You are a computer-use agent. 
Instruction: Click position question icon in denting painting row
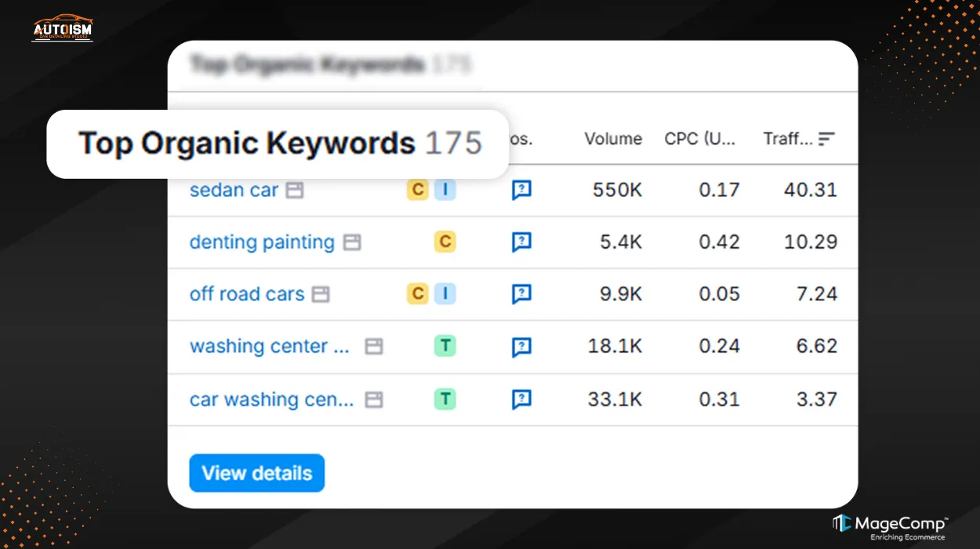(x=521, y=242)
